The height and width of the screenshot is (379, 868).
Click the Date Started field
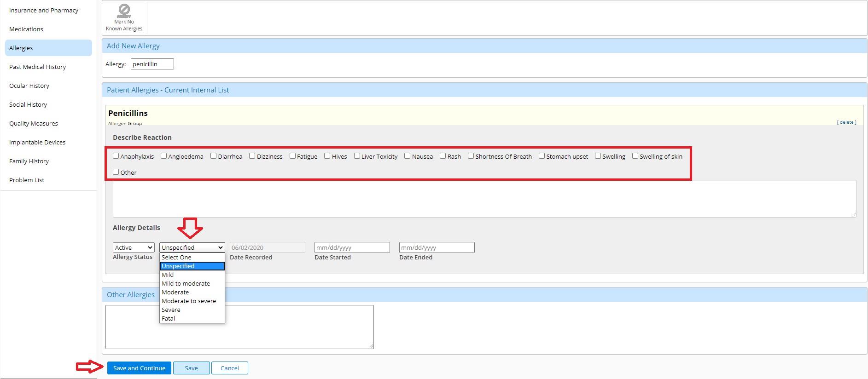pos(352,247)
